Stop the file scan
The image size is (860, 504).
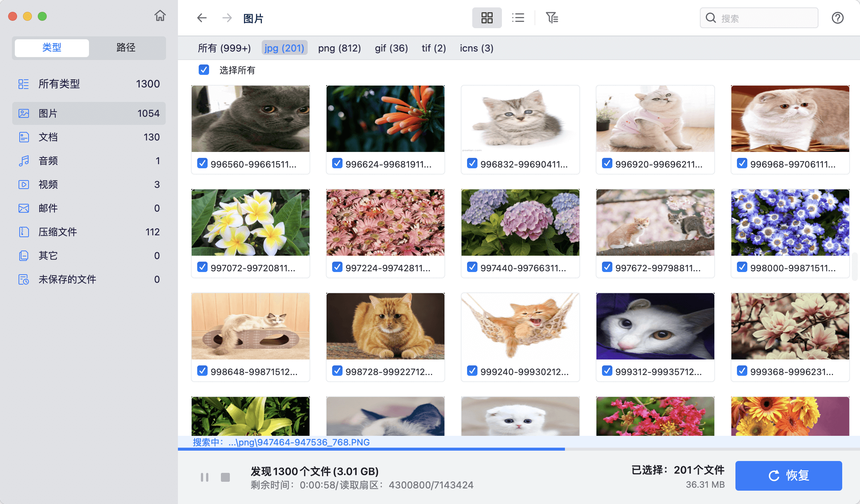(226, 477)
